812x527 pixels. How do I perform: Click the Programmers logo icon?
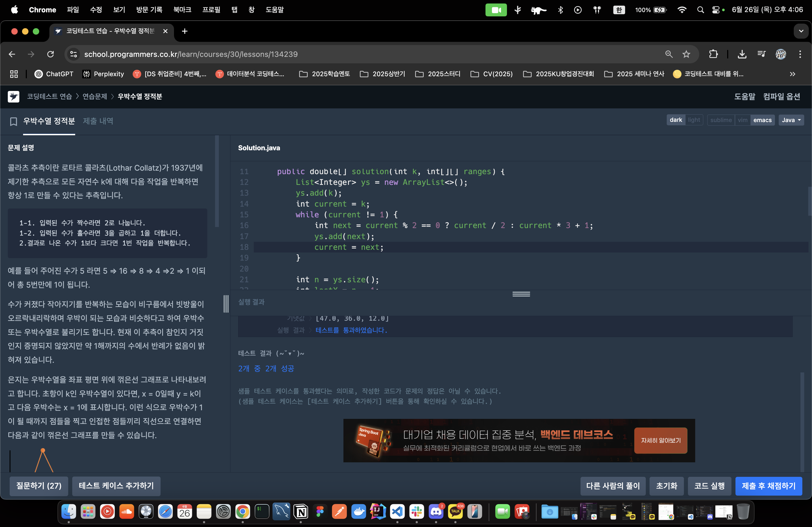click(x=14, y=97)
